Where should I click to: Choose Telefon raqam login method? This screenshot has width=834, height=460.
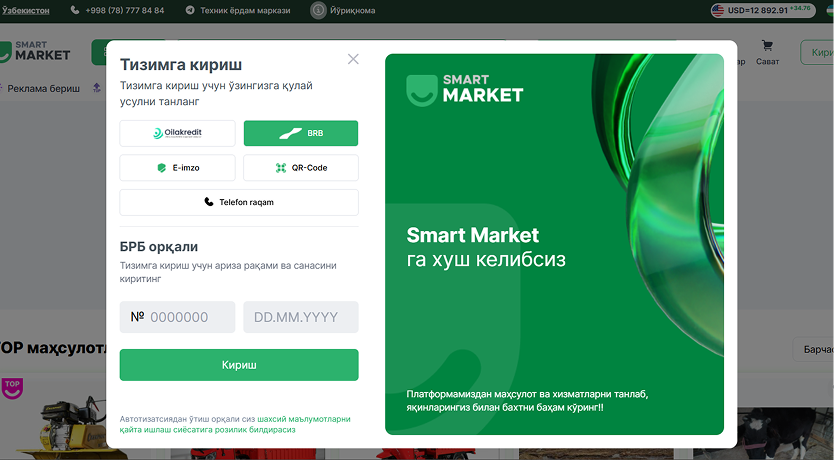tap(239, 202)
